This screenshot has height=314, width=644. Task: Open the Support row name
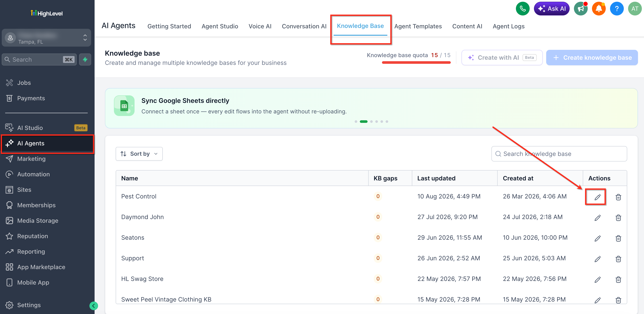tap(132, 258)
